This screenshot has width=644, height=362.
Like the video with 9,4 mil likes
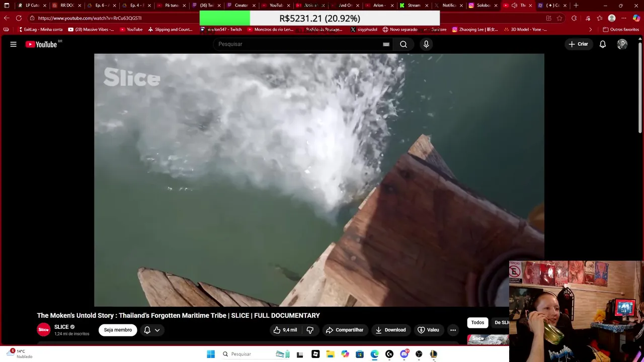(285, 330)
